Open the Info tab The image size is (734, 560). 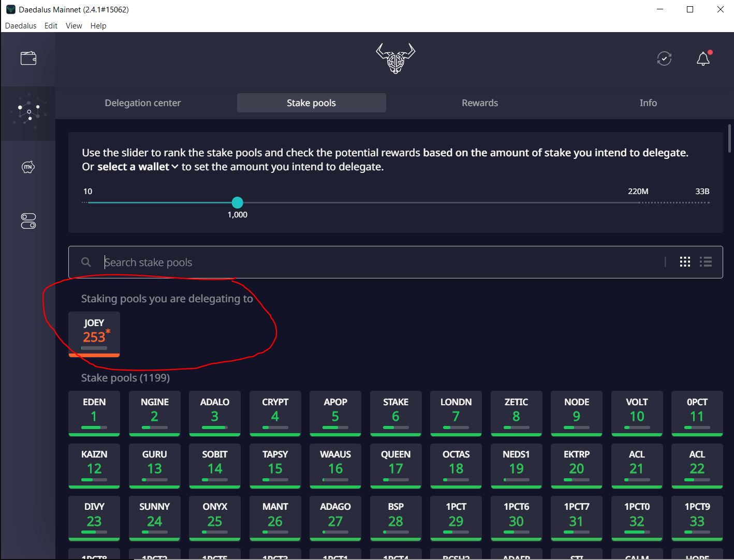coord(648,102)
